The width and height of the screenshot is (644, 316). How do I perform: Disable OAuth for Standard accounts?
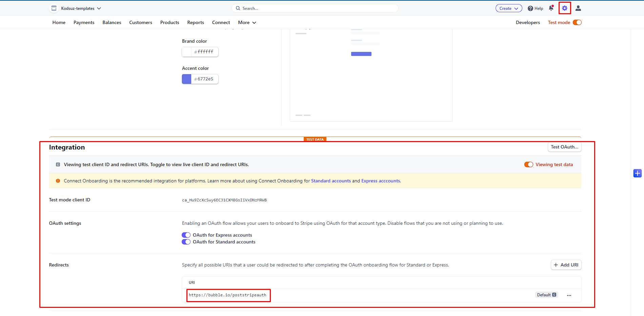pos(186,242)
